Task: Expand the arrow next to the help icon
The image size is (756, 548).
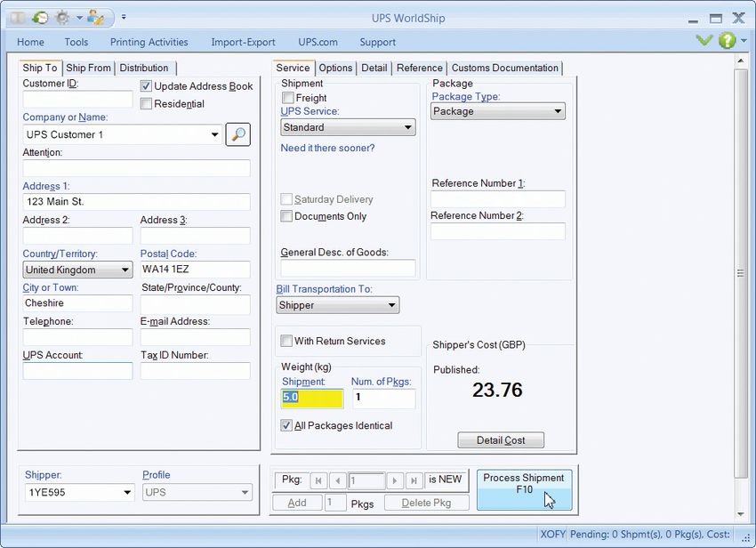Action: [744, 41]
